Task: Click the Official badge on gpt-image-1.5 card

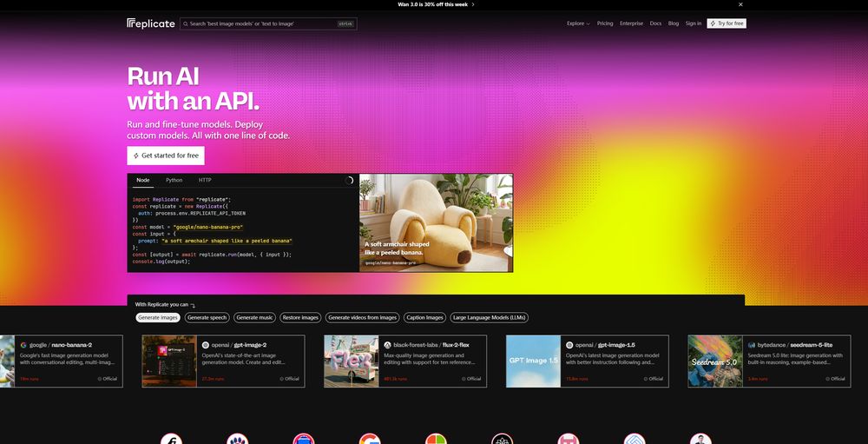Action: [654, 379]
